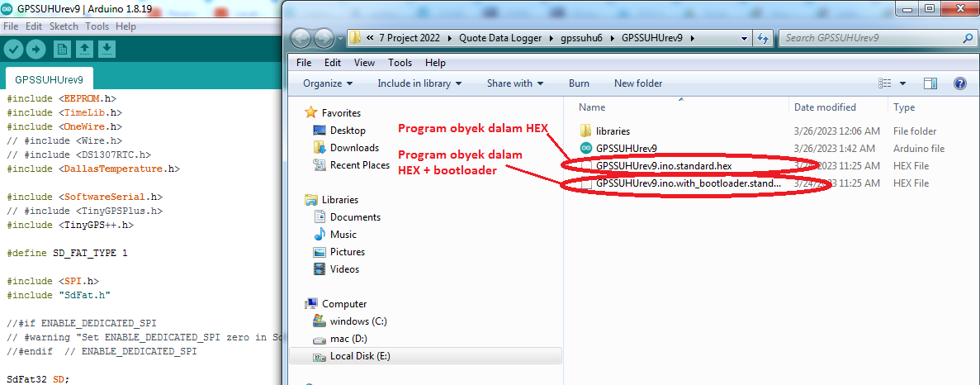
Task: Click the Burn button
Action: point(579,83)
